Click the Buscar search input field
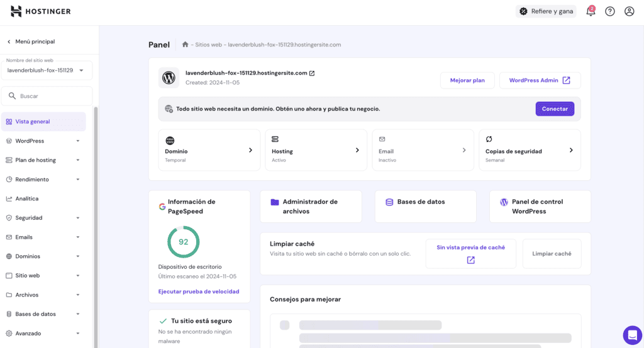 [x=47, y=96]
